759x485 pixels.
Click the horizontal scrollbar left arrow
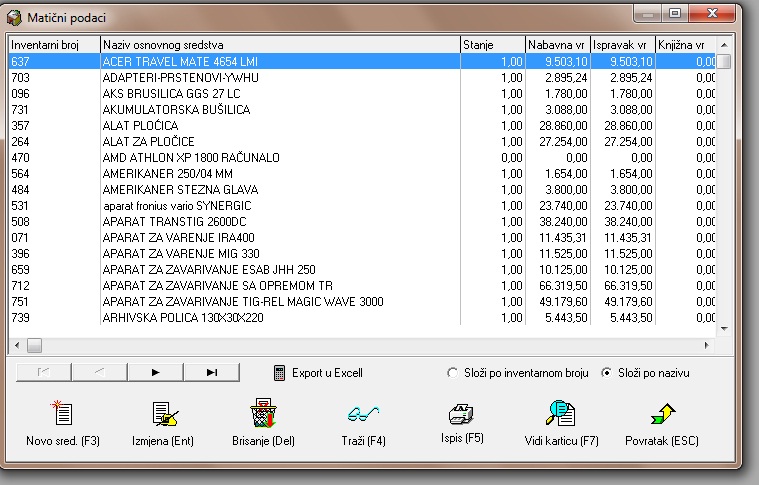pos(17,345)
